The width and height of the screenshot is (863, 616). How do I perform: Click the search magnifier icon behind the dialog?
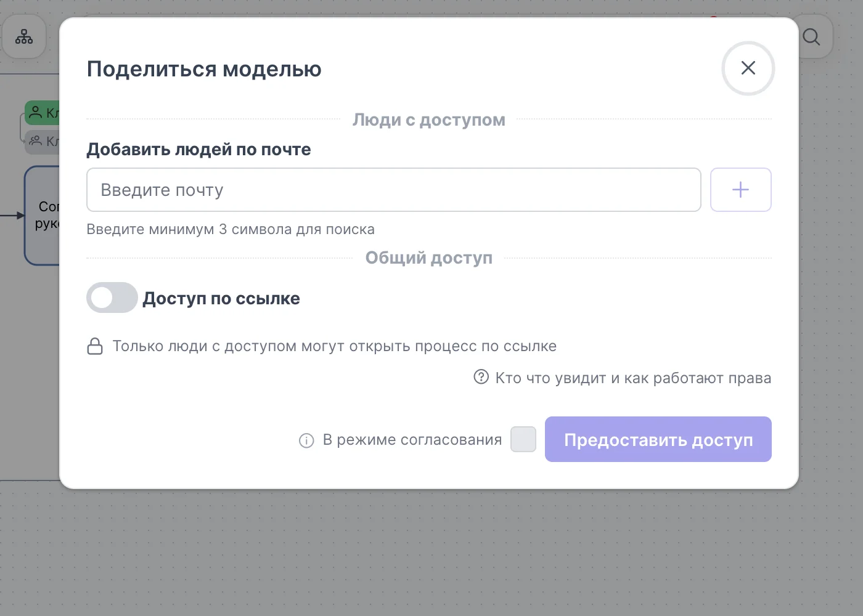coord(812,37)
